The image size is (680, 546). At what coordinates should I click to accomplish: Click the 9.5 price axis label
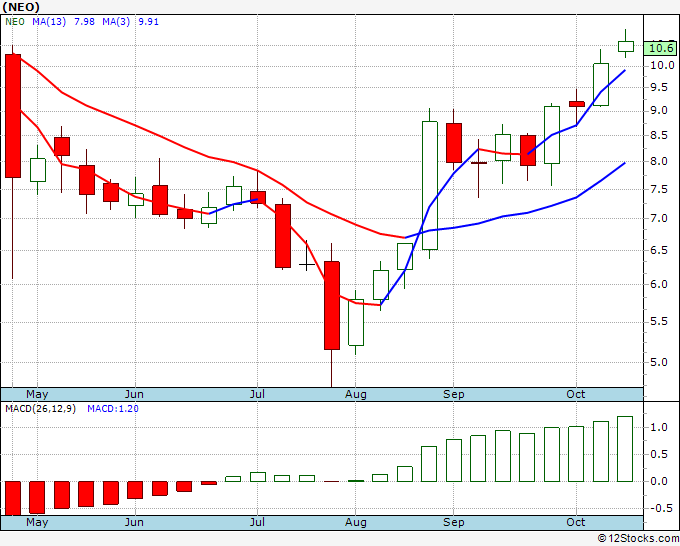click(x=659, y=88)
